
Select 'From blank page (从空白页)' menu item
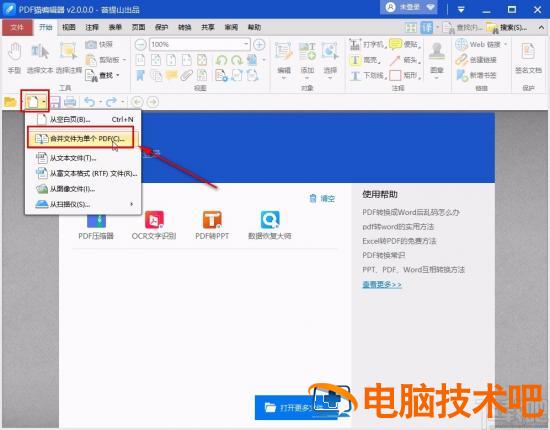coord(83,120)
